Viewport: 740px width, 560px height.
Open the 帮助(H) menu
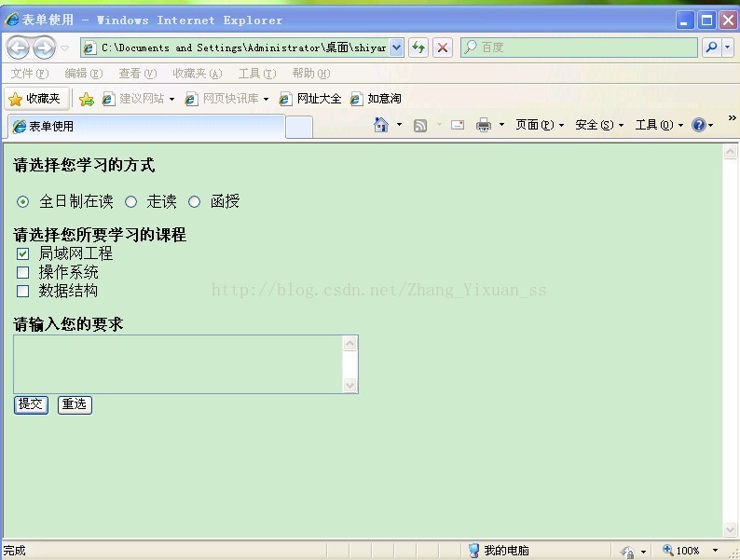311,74
